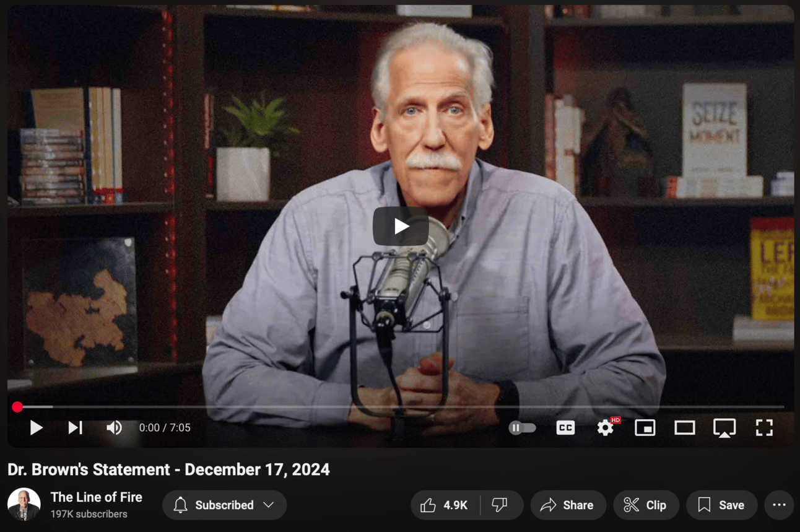The width and height of the screenshot is (800, 532).
Task: Like the video with 4.9K thumbs up
Action: point(445,505)
